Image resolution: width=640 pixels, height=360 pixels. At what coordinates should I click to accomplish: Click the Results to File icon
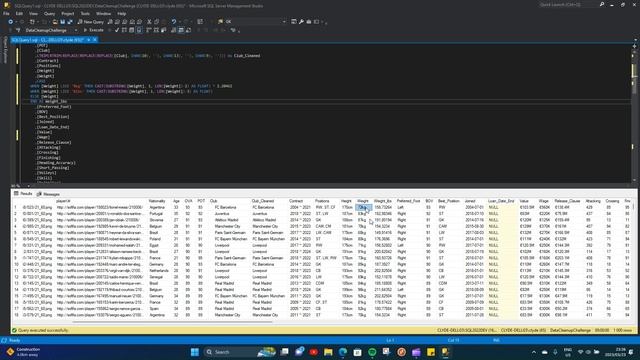coord(188,30)
